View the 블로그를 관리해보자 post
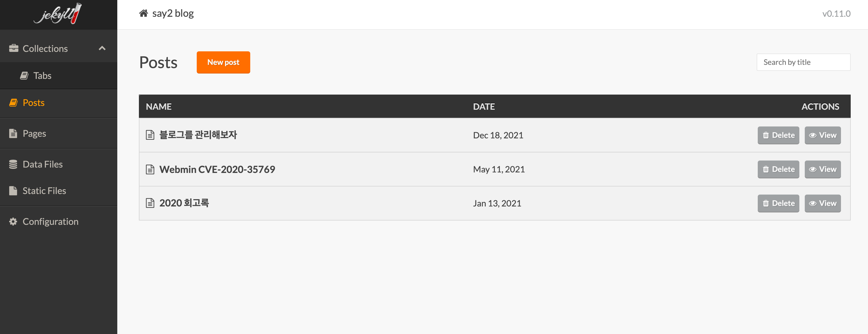This screenshot has height=334, width=868. 823,135
